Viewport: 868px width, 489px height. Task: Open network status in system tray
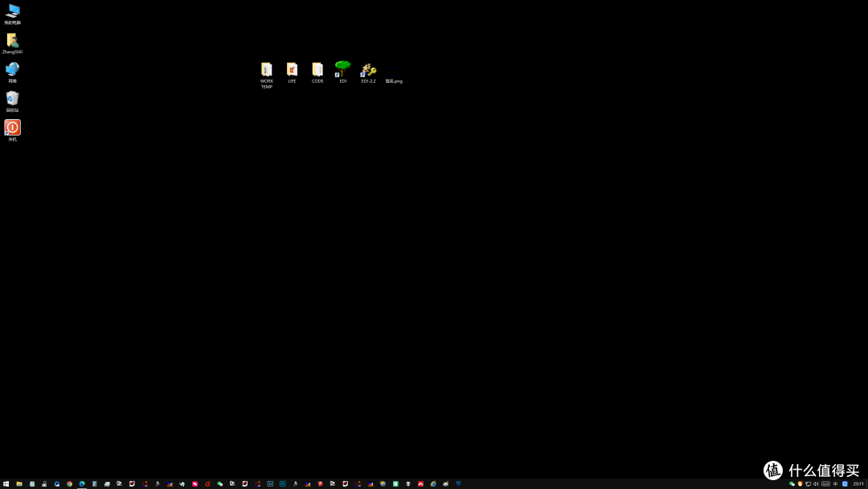[809, 483]
